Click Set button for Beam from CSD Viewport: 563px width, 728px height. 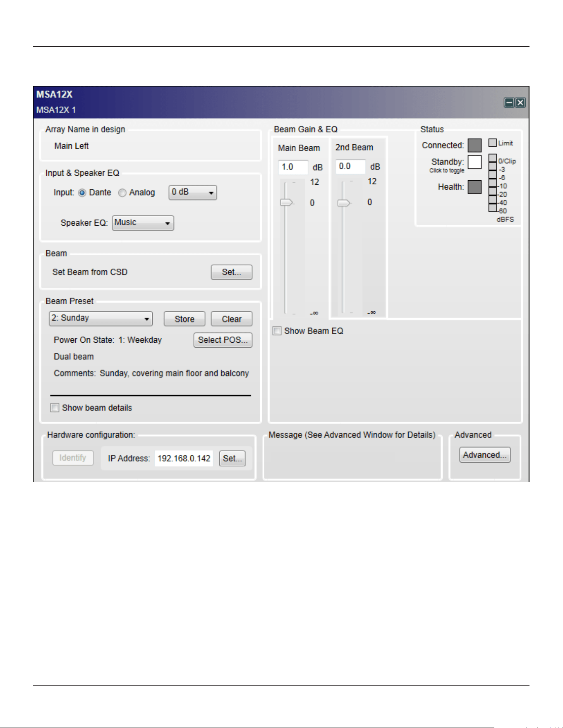point(231,272)
